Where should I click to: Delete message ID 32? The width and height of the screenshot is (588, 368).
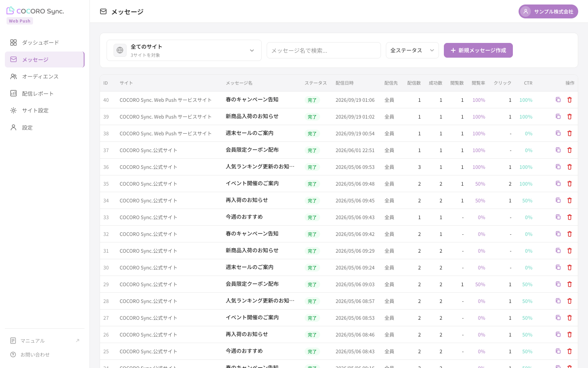point(570,234)
